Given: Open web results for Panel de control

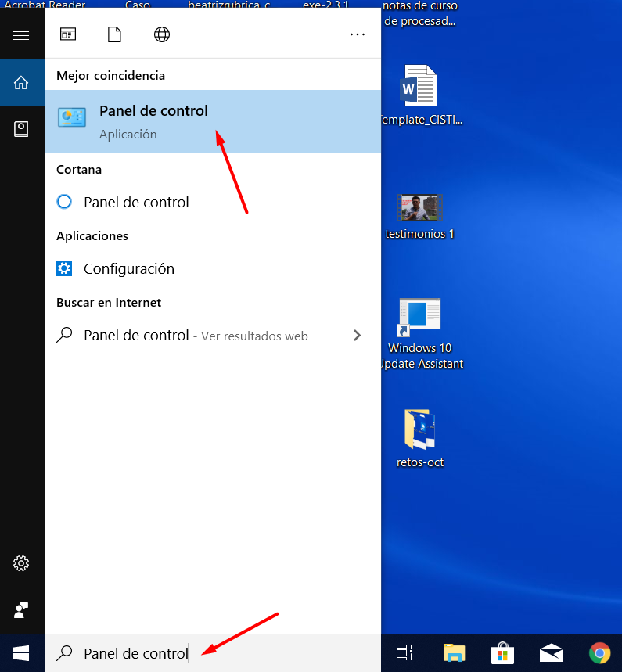Looking at the screenshot, I should click(213, 335).
